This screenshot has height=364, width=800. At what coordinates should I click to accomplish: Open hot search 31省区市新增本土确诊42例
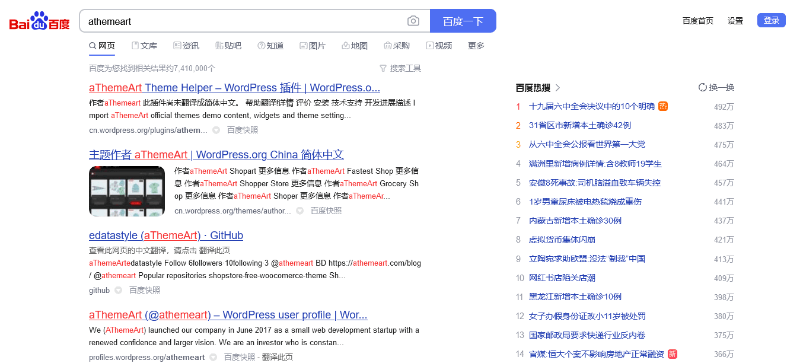pyautogui.click(x=581, y=125)
